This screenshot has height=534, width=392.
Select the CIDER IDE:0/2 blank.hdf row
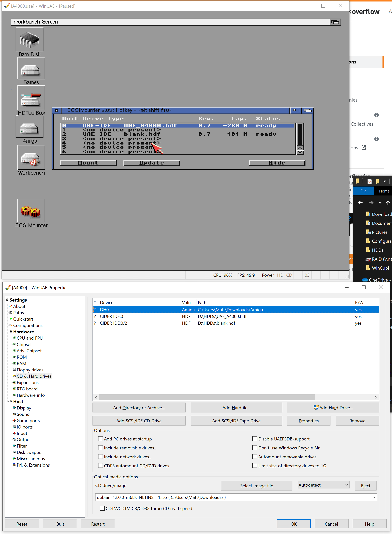click(236, 323)
